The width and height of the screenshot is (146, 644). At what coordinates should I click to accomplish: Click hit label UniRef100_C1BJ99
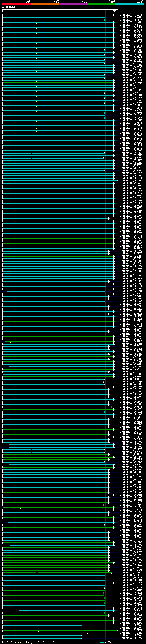(131, 140)
